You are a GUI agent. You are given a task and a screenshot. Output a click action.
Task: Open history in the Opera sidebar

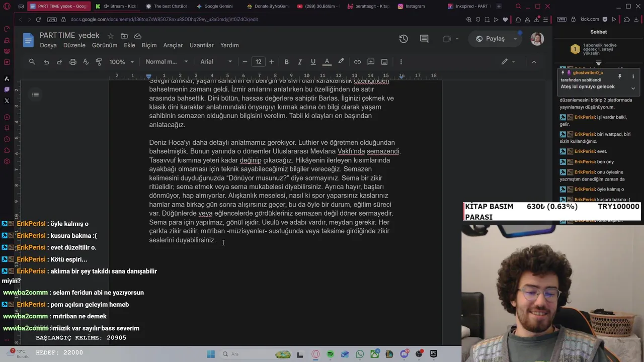pyautogui.click(x=7, y=139)
